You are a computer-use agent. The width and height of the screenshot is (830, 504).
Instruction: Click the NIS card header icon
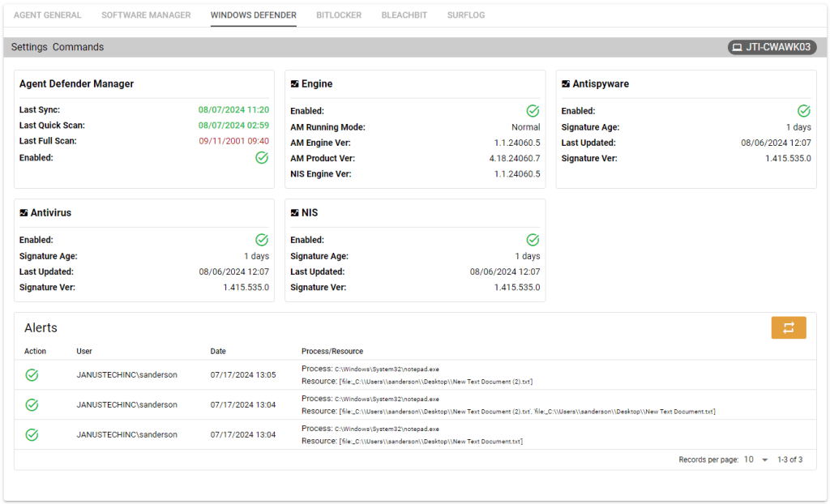click(x=295, y=213)
